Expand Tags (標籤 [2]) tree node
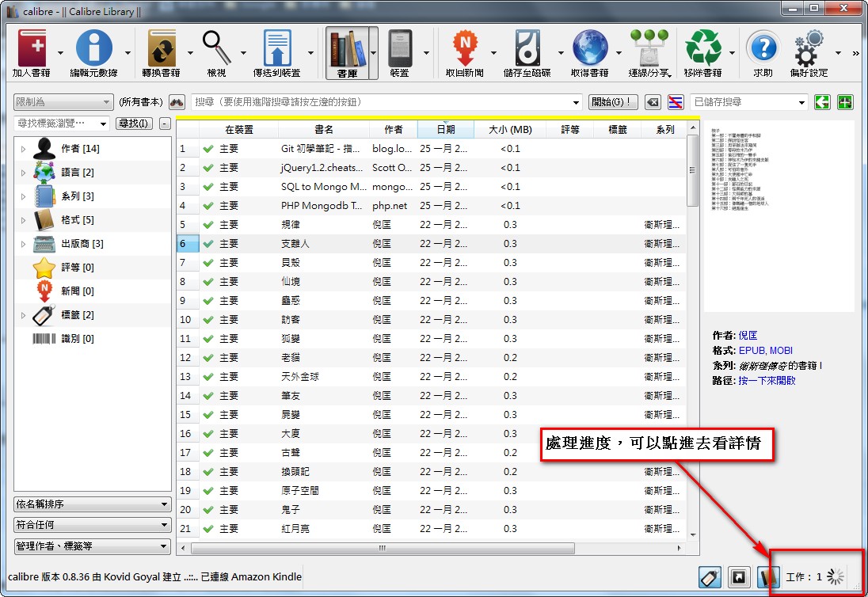The height and width of the screenshot is (597, 868). [23, 315]
